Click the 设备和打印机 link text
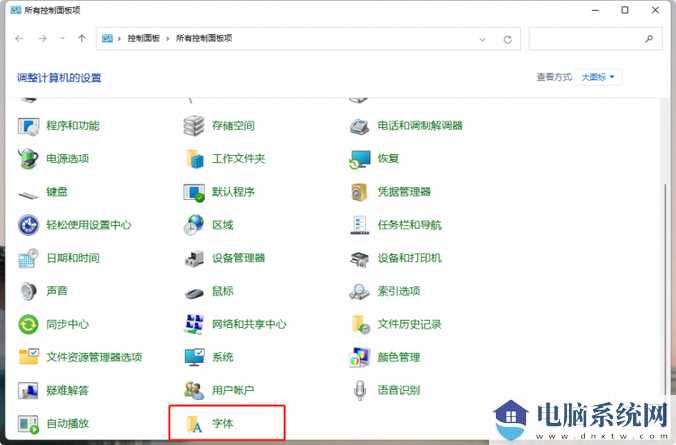Image resolution: width=676 pixels, height=445 pixels. tap(410, 258)
